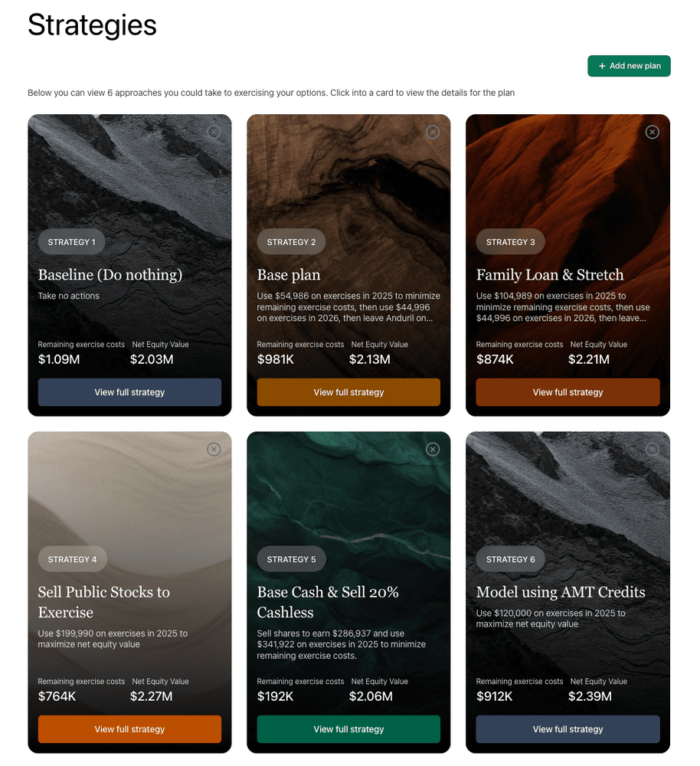View full strategy for Baseline (Do nothing)
The width and height of the screenshot is (700, 766).
[x=129, y=392]
